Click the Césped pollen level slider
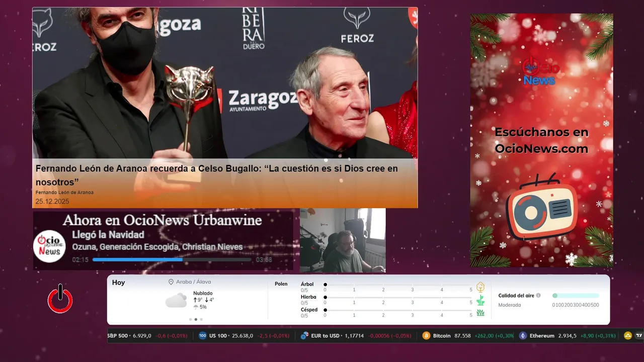 [398, 310]
